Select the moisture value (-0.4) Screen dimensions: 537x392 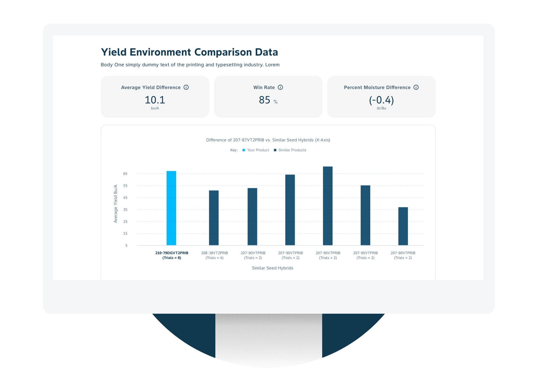(381, 100)
